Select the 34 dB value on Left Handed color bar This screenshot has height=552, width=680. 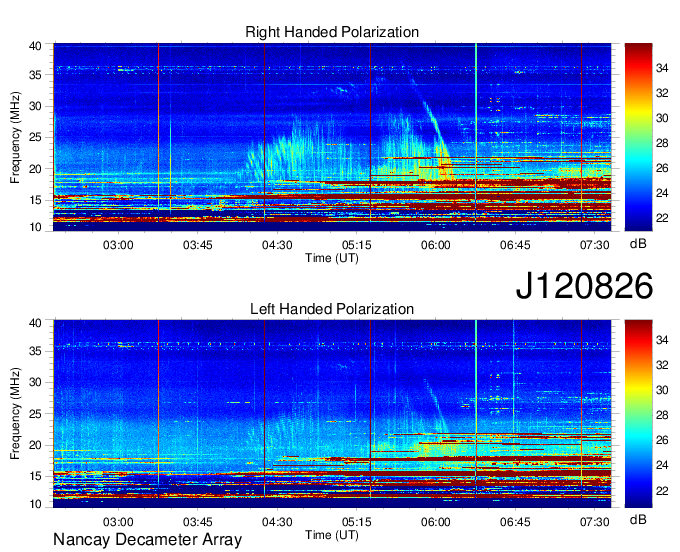(x=662, y=340)
